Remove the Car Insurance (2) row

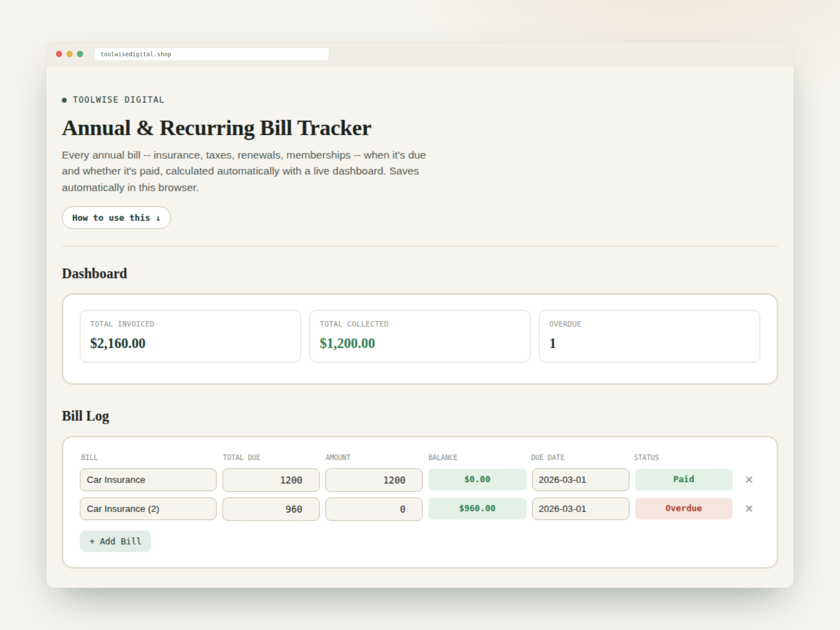(749, 509)
